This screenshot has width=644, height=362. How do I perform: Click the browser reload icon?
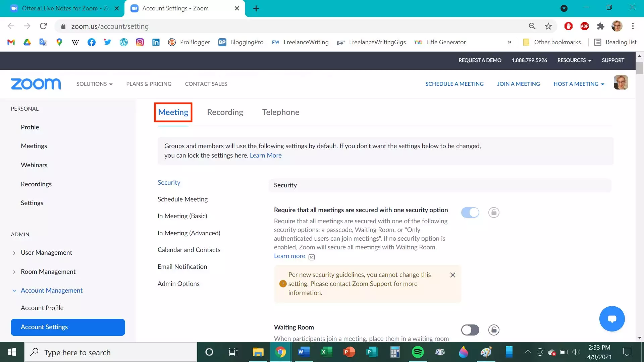(43, 26)
